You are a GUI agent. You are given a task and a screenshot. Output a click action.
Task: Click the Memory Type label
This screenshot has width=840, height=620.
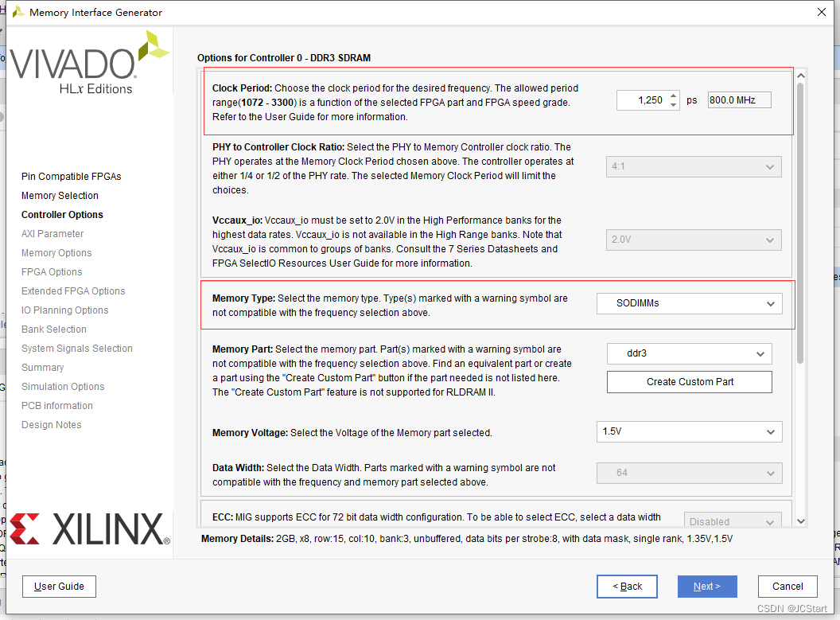click(x=243, y=298)
